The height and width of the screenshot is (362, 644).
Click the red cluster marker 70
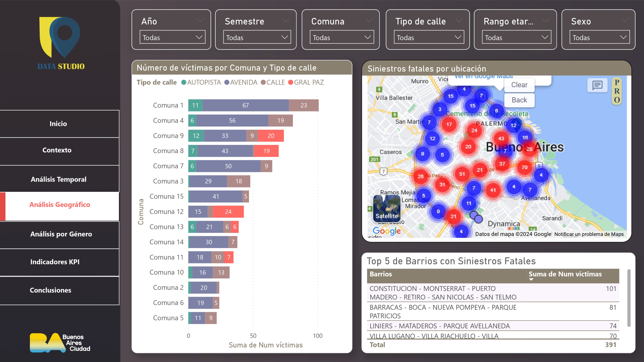524,167
